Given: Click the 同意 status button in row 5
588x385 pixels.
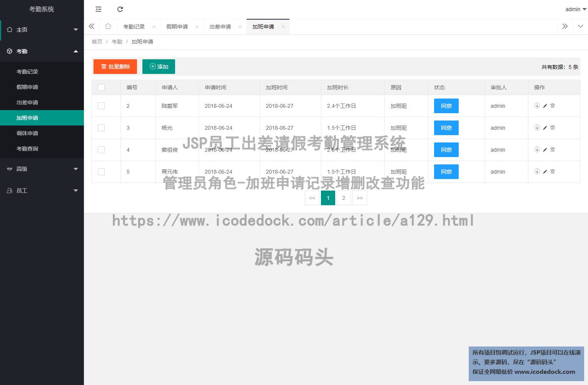Looking at the screenshot, I should coord(446,172).
